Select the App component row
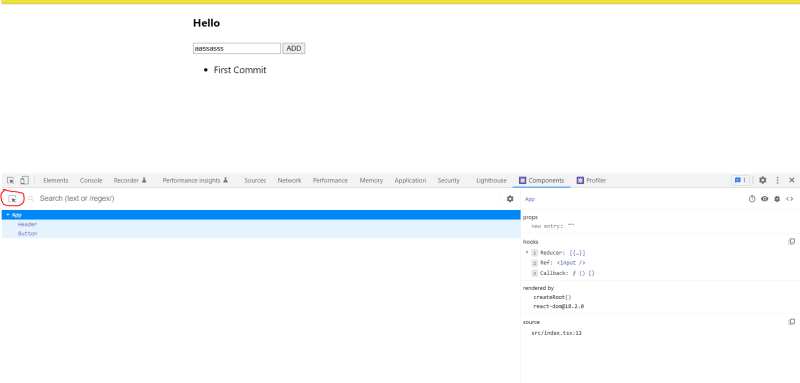 pyautogui.click(x=260, y=215)
